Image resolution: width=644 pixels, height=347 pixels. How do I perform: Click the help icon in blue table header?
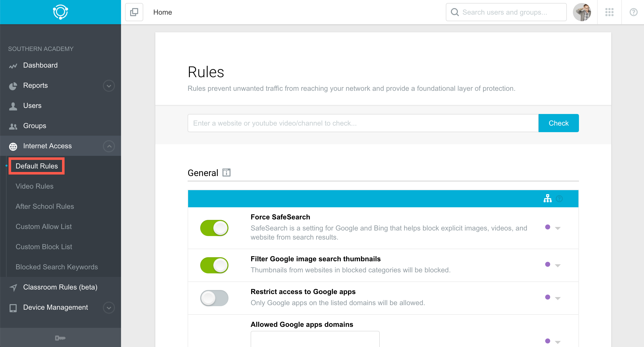coord(559,199)
